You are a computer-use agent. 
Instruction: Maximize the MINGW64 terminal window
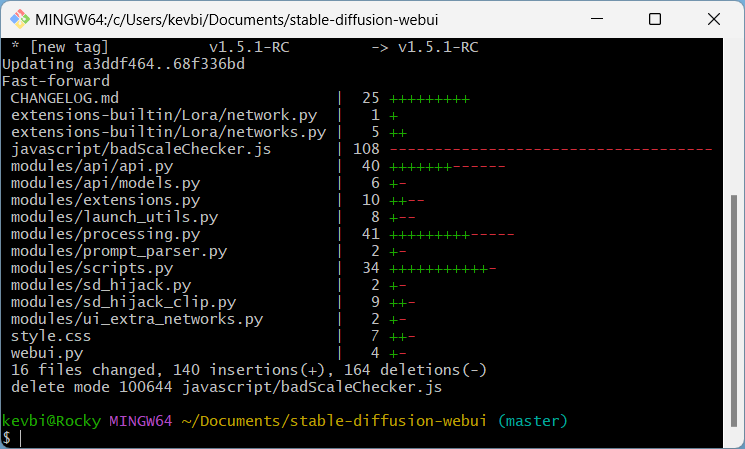tap(654, 19)
